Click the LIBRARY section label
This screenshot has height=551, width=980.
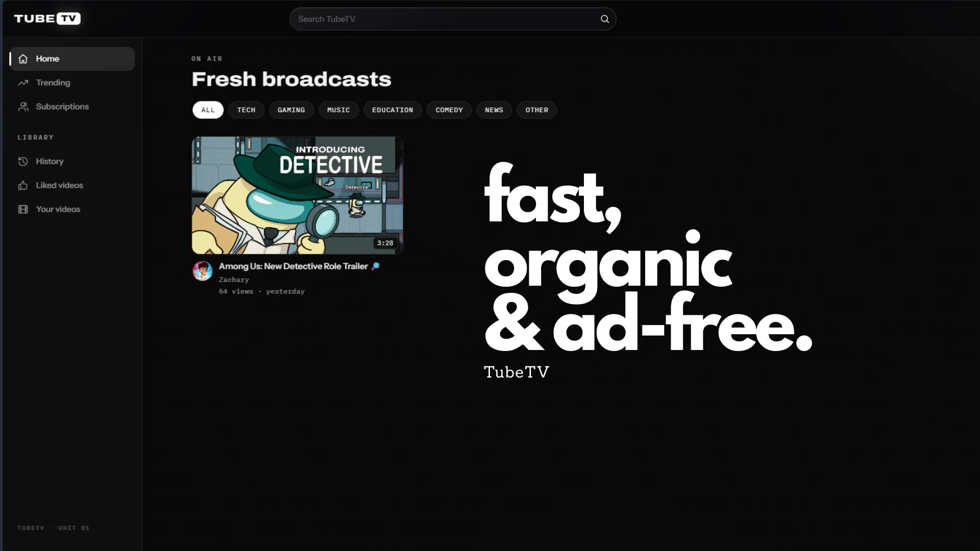[x=36, y=137]
